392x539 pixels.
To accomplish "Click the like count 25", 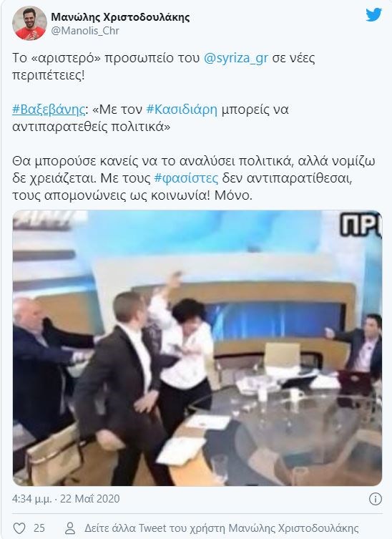I will click(x=39, y=528).
